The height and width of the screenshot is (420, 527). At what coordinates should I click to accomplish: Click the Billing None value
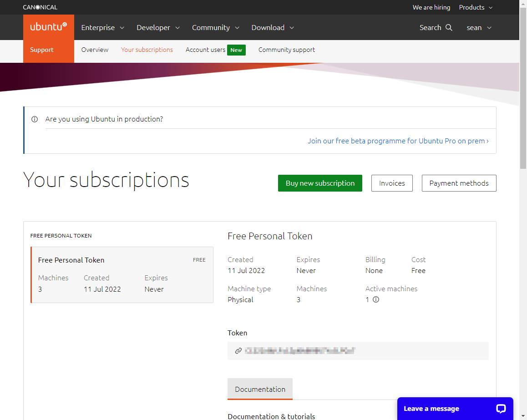tap(374, 270)
